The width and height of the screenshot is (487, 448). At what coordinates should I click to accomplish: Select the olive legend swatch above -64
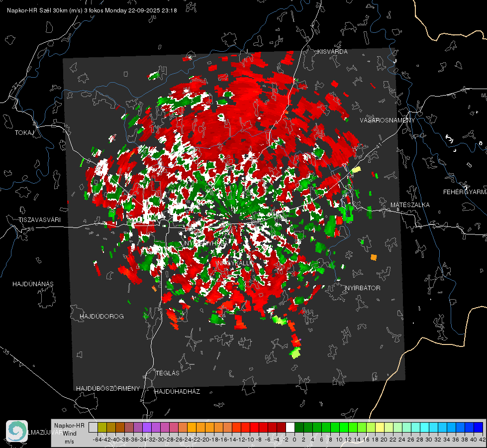(x=102, y=427)
